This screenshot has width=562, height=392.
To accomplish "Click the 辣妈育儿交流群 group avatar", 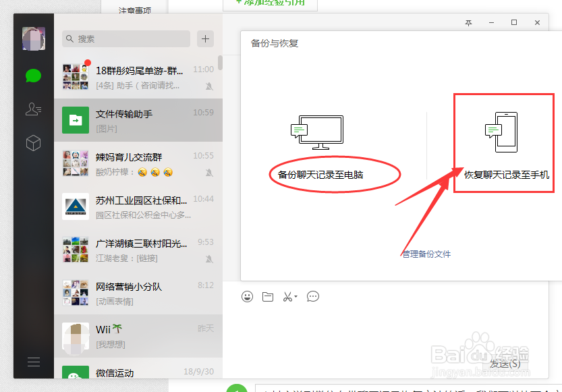I will tap(76, 163).
